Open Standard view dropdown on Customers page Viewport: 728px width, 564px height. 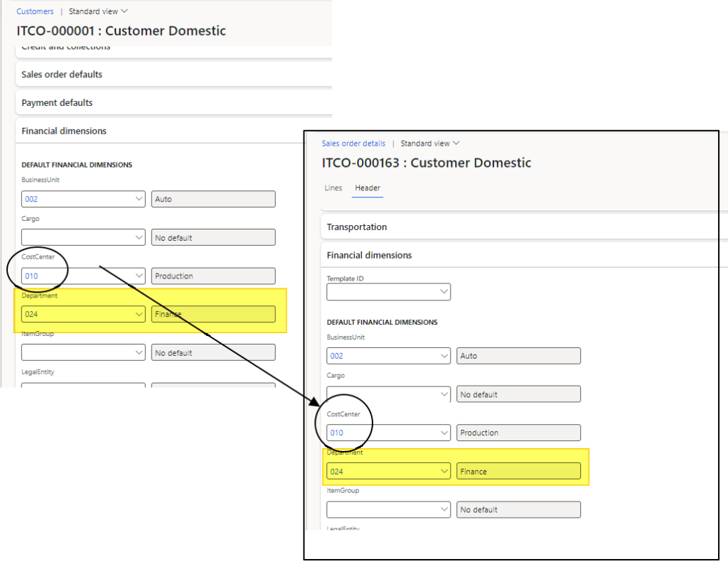pos(98,11)
